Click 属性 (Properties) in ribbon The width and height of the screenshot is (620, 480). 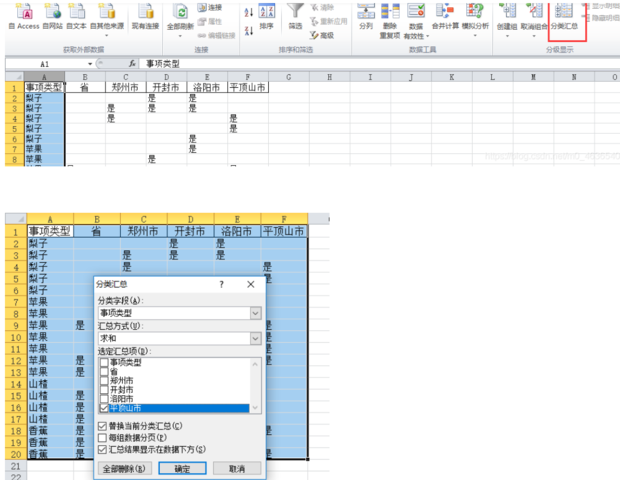pos(210,21)
